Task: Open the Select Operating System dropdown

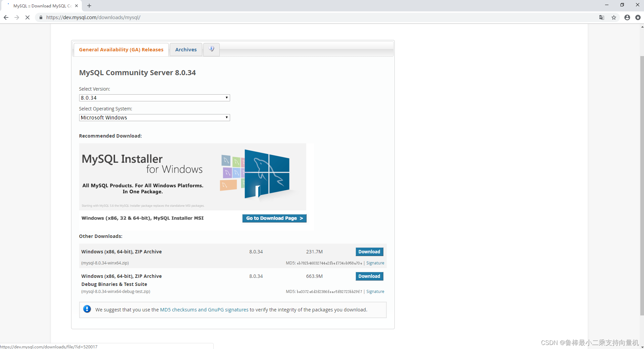Action: (154, 117)
